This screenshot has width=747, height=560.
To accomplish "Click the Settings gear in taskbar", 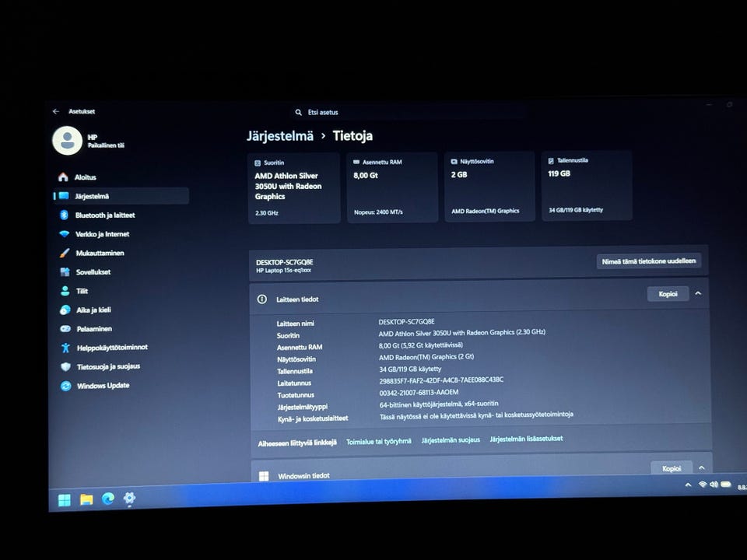I will (129, 498).
